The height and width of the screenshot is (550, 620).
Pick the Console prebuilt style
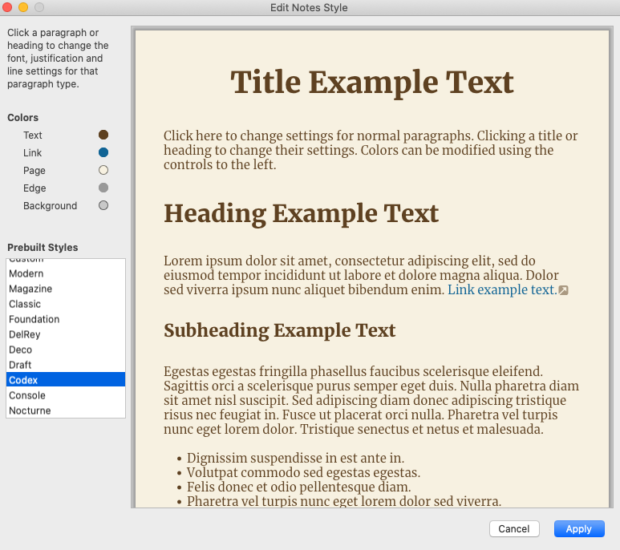(x=66, y=395)
